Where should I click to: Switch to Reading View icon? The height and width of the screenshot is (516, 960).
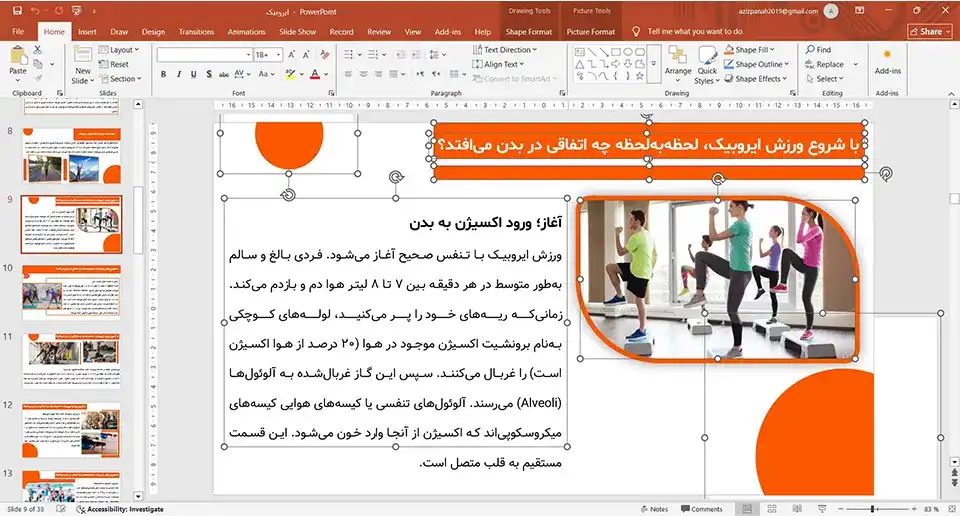point(797,509)
